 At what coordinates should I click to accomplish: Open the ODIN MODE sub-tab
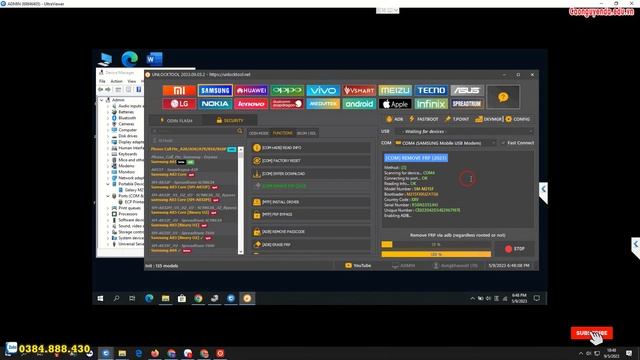[x=259, y=133]
